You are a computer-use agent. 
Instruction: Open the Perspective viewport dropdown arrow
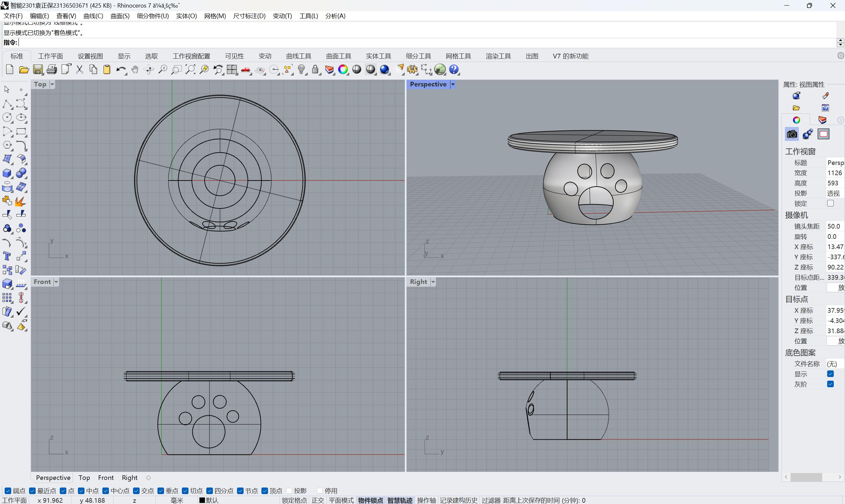pos(453,84)
